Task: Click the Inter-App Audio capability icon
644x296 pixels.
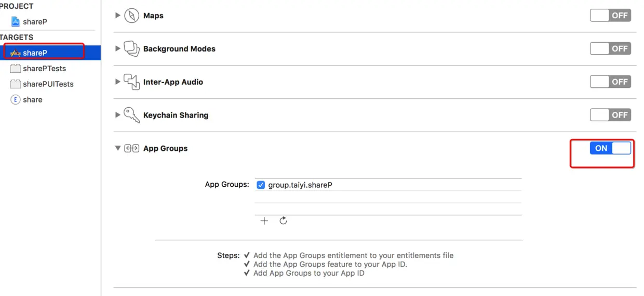Action: (x=131, y=82)
